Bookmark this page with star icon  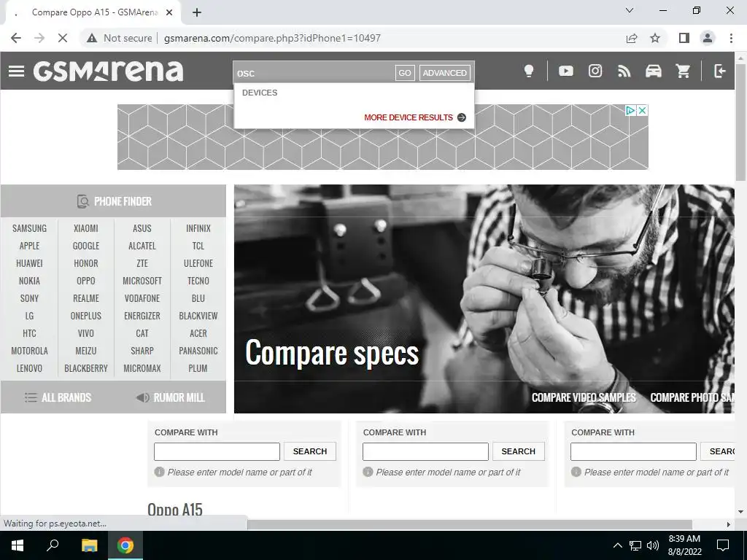click(x=655, y=38)
